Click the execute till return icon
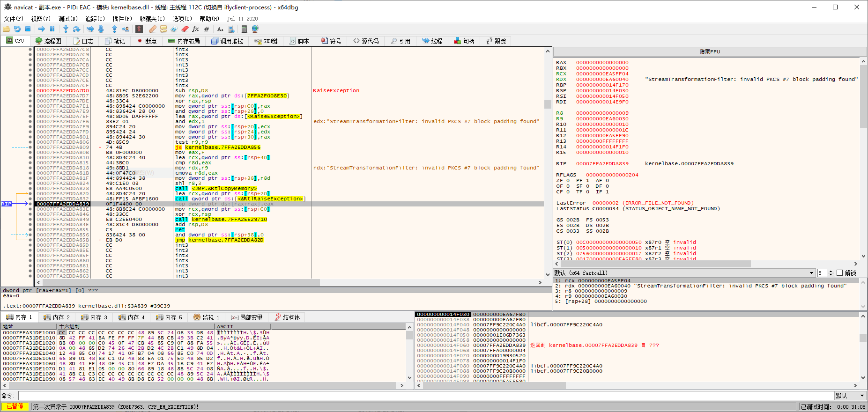Viewport: 868px width, 412px height. (x=114, y=29)
